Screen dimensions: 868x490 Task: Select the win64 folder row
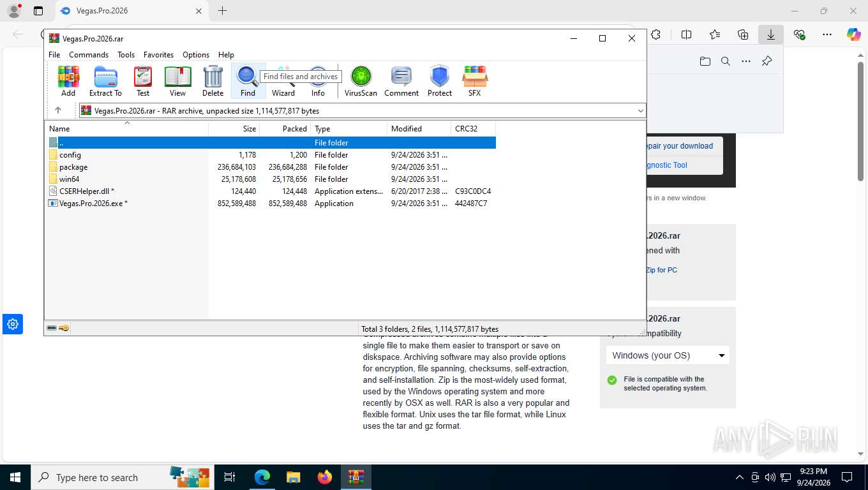pyautogui.click(x=270, y=179)
